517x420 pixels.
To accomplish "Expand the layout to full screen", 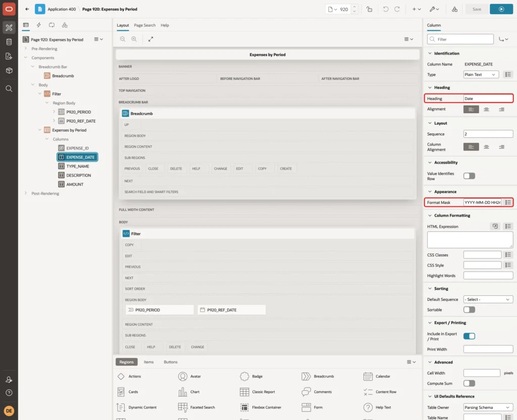I will [150, 39].
